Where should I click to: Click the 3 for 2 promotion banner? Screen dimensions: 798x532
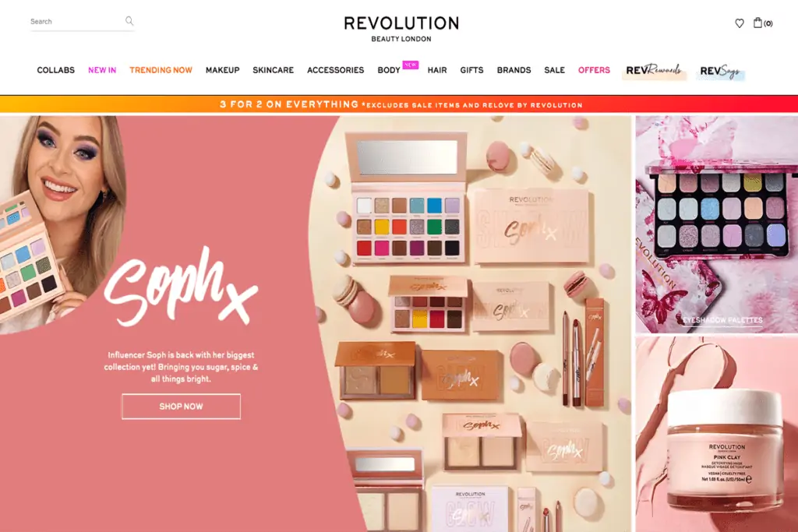399,104
